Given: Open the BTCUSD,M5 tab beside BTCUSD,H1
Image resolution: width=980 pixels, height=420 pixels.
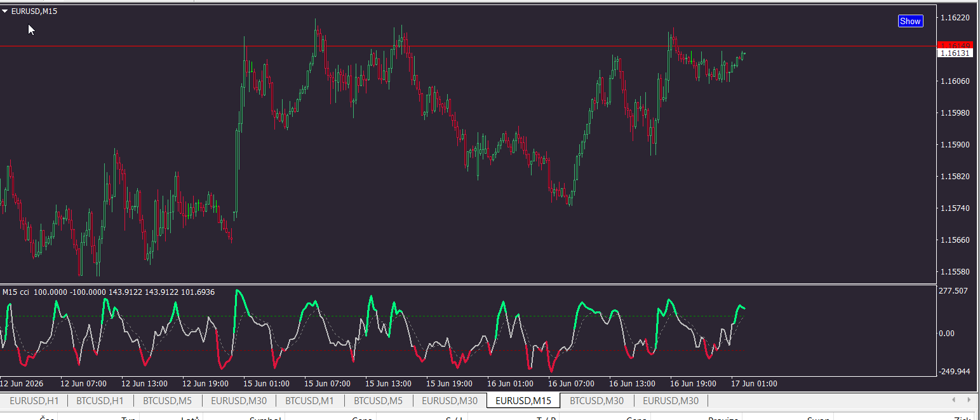Looking at the screenshot, I should point(167,401).
